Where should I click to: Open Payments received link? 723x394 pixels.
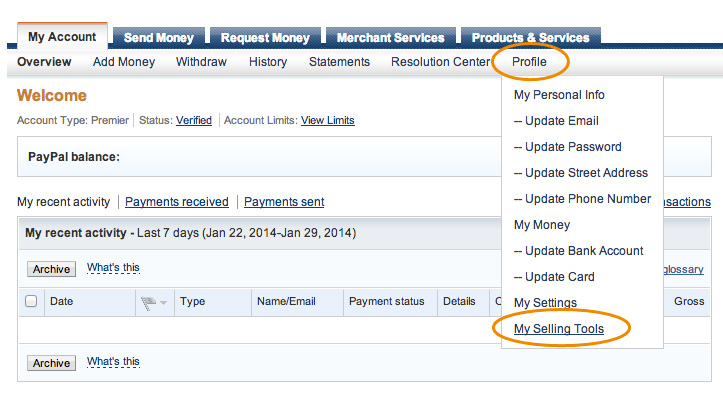(177, 202)
